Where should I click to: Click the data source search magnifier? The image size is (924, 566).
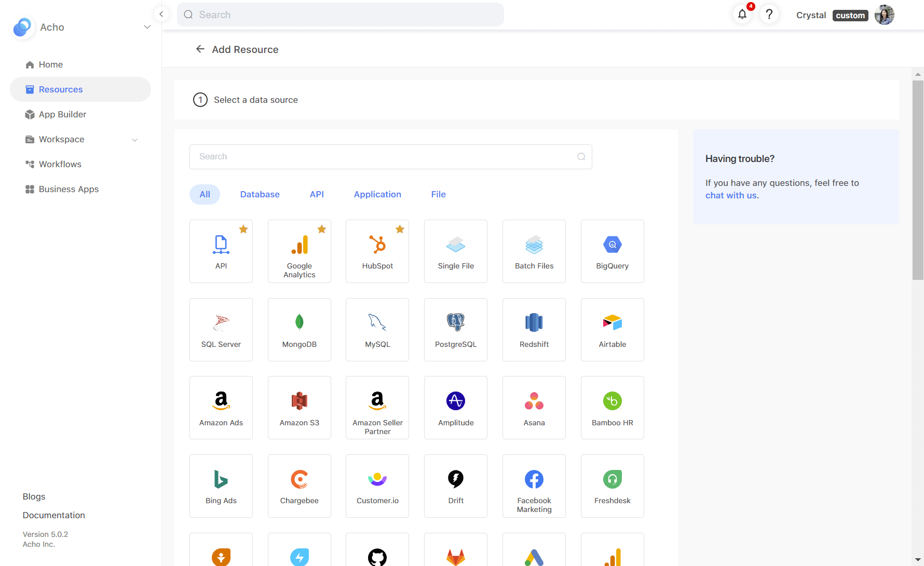point(581,157)
